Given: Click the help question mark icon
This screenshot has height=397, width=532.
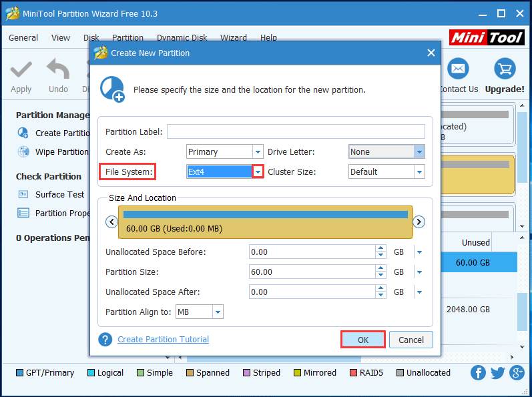Looking at the screenshot, I should point(105,340).
